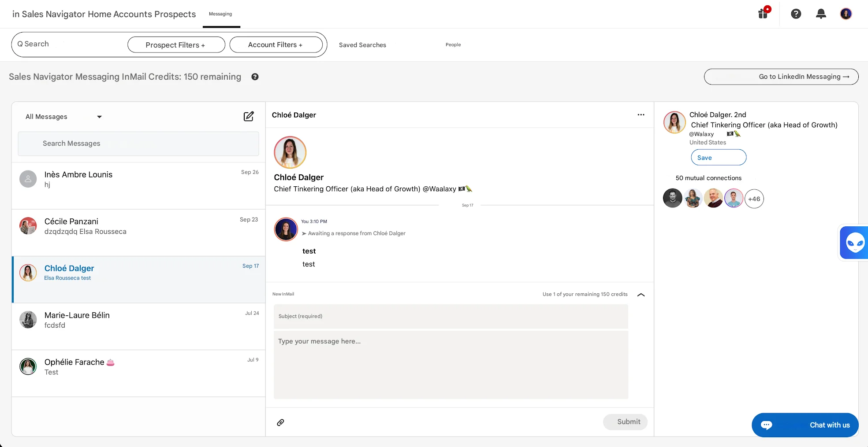This screenshot has height=447, width=868.
Task: Open the three-dot conversation options menu
Action: pyautogui.click(x=641, y=115)
